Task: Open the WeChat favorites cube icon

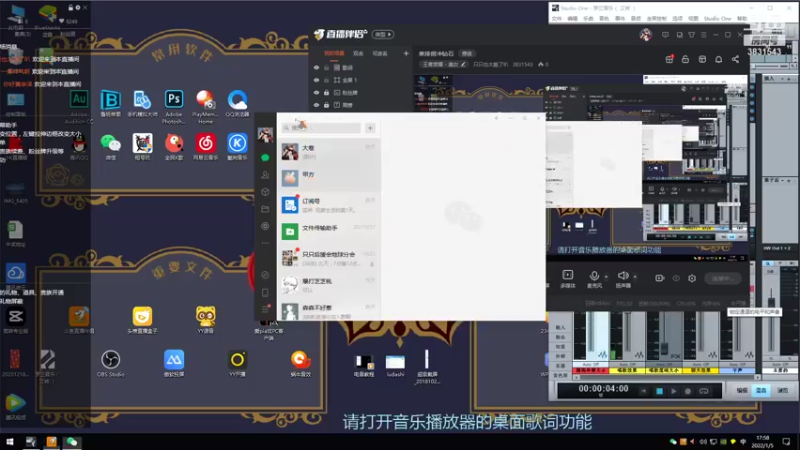Action: (265, 192)
